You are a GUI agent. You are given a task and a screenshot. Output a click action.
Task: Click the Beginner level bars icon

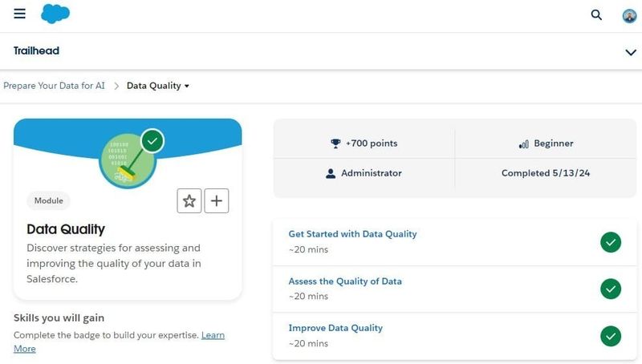pyautogui.click(x=524, y=144)
